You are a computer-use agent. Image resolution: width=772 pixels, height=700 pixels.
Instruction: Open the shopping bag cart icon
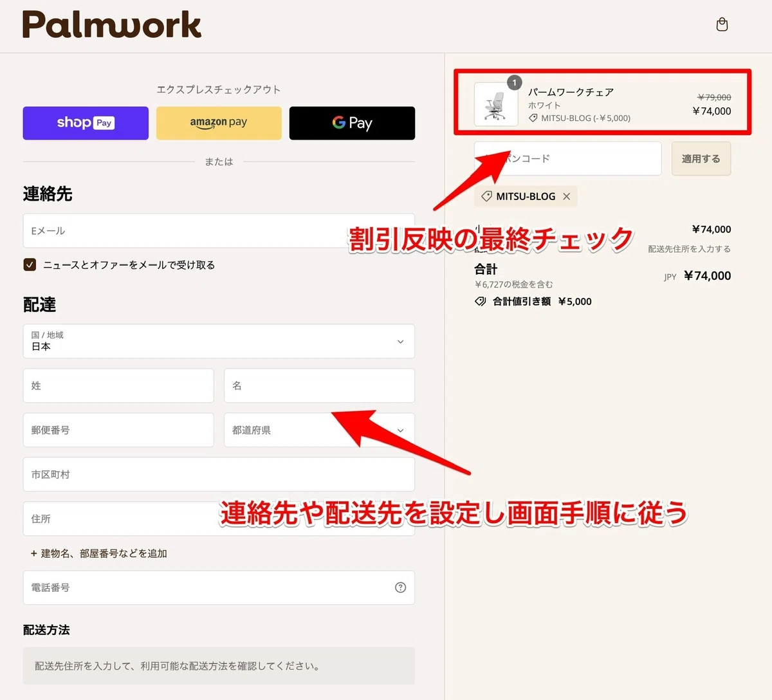[722, 24]
